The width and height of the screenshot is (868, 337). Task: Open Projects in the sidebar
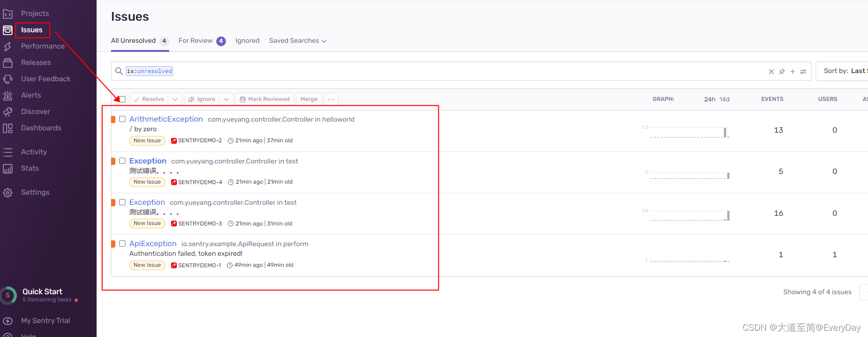pos(35,13)
